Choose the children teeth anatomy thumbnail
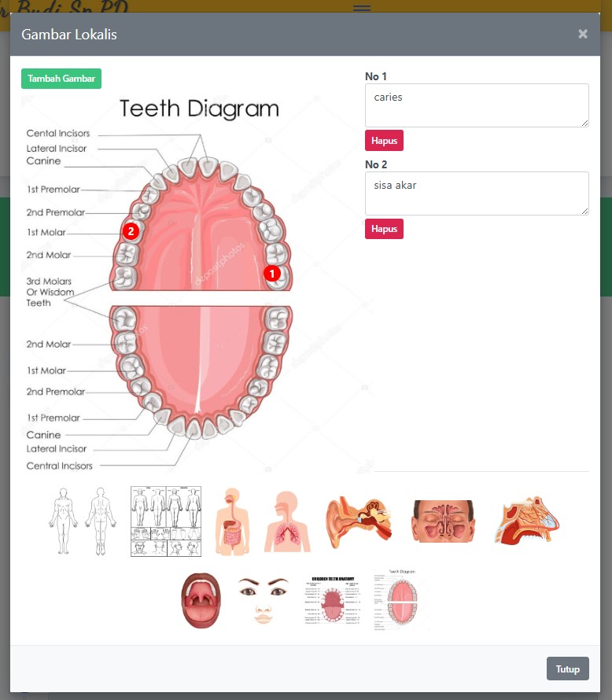 point(333,600)
